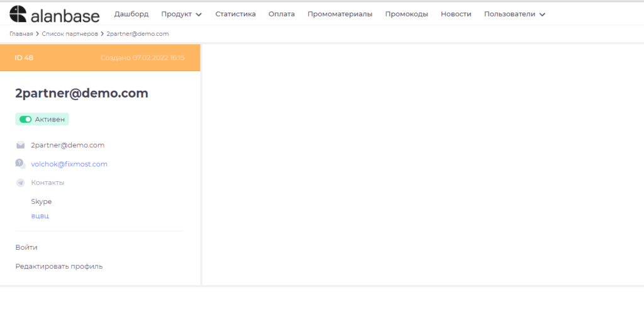Open the Новости page

pyautogui.click(x=456, y=14)
